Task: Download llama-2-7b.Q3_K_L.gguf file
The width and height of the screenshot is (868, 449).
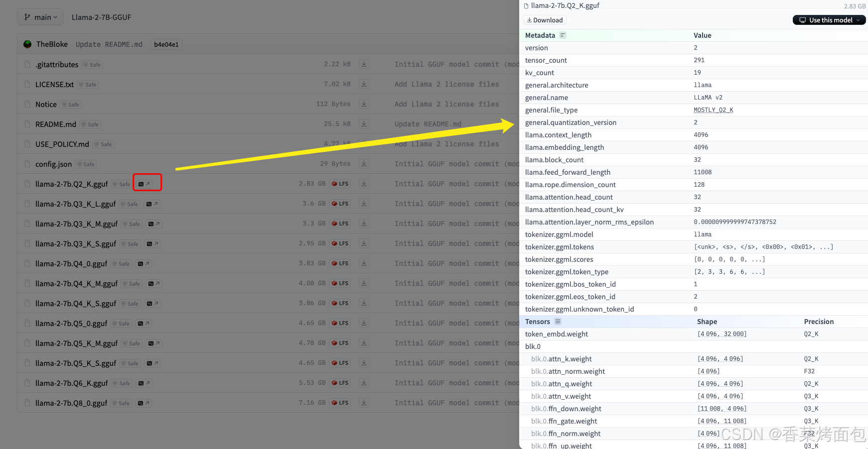Action: point(364,204)
